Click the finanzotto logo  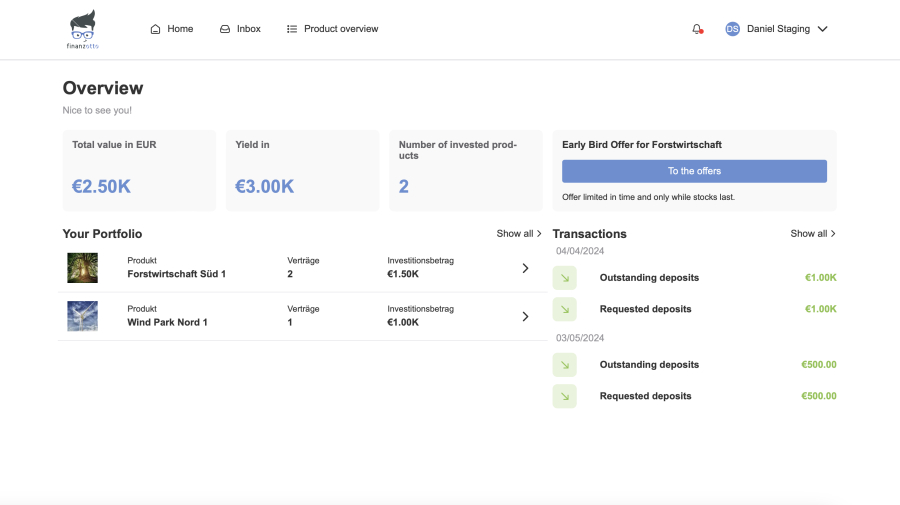click(x=83, y=30)
